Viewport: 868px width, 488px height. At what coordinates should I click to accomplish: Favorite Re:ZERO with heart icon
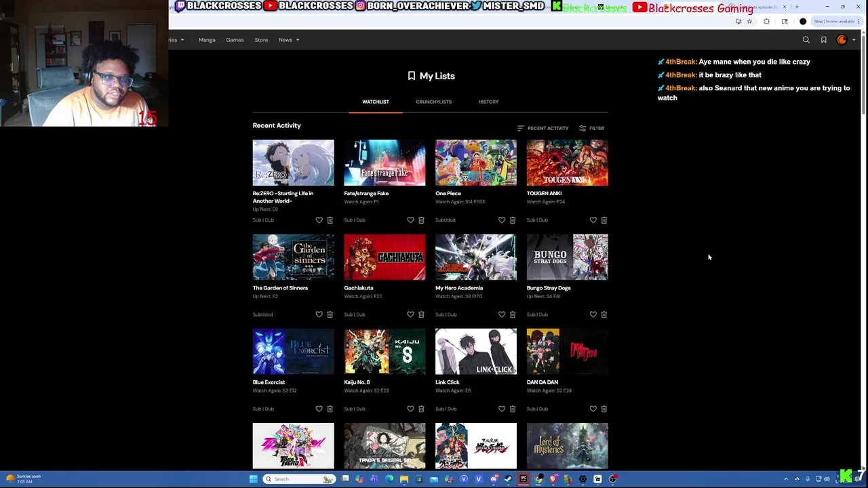pos(319,220)
